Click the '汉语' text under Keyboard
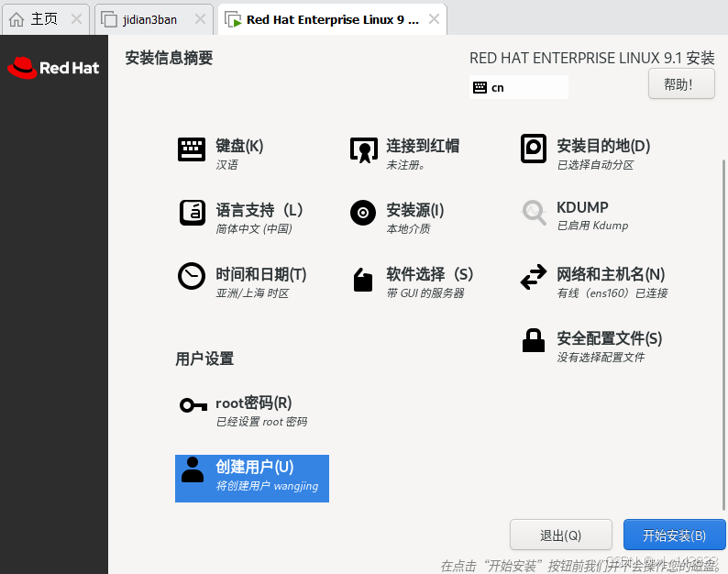 click(x=227, y=165)
